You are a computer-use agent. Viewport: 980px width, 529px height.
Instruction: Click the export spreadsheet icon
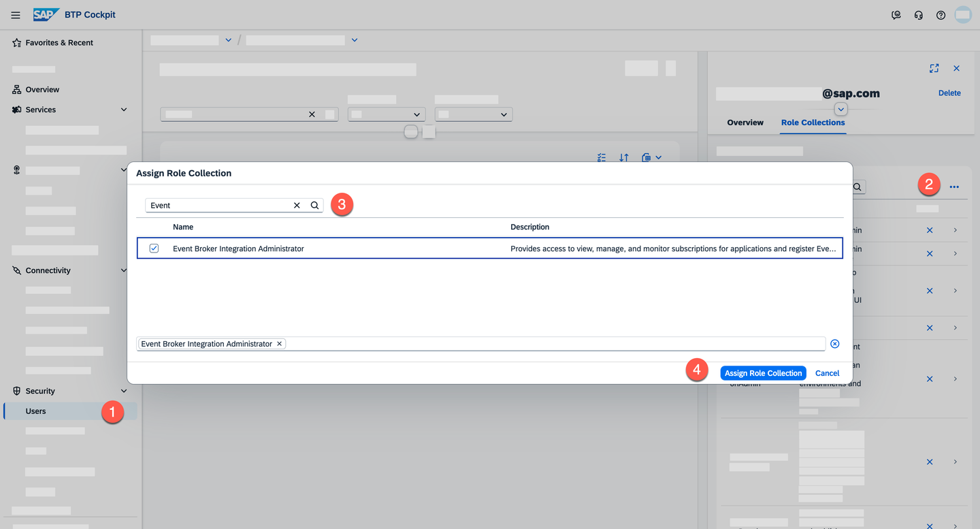click(647, 158)
